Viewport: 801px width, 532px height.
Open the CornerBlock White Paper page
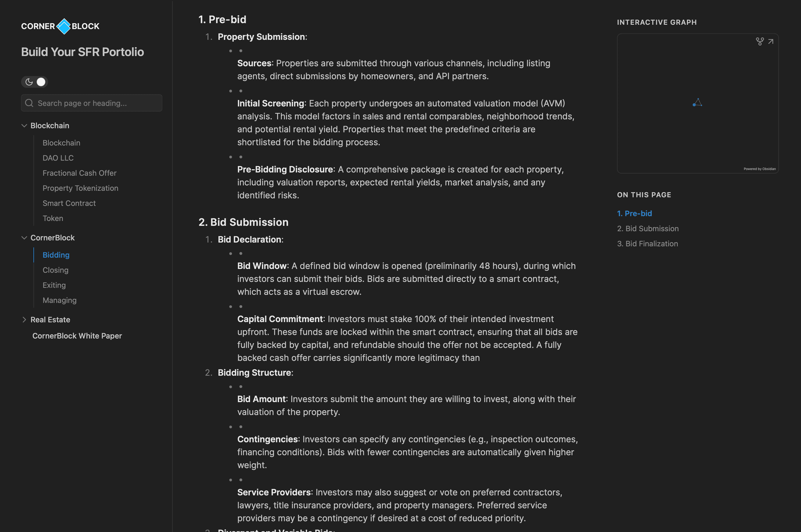point(77,336)
